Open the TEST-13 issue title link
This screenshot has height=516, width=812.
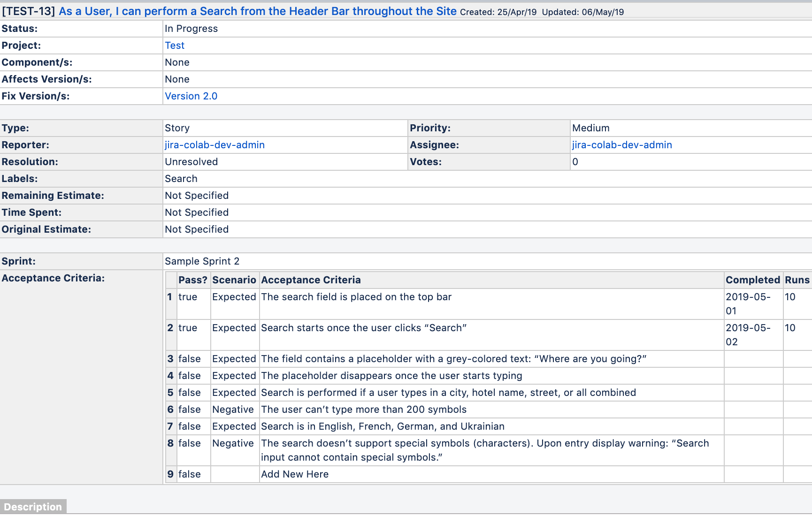click(257, 11)
